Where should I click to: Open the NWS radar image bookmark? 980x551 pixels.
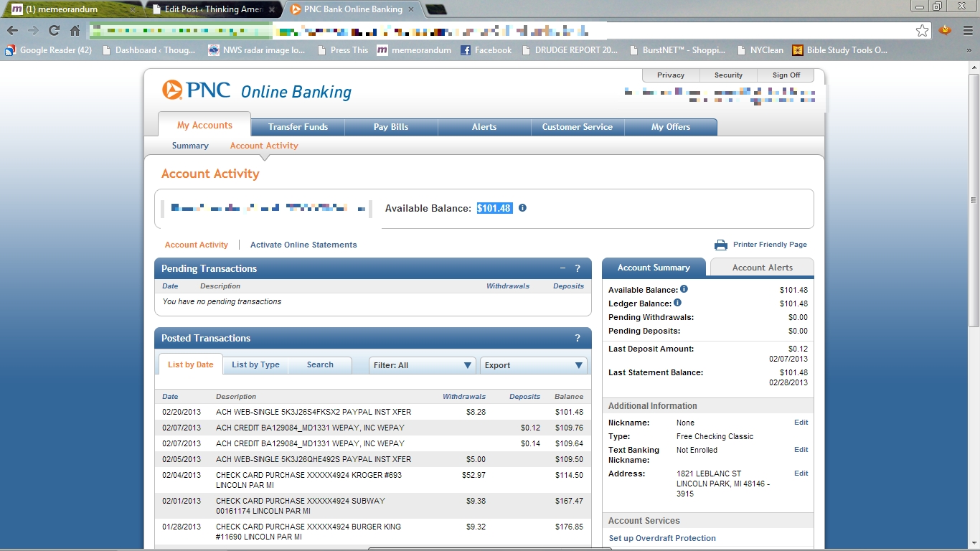point(256,50)
